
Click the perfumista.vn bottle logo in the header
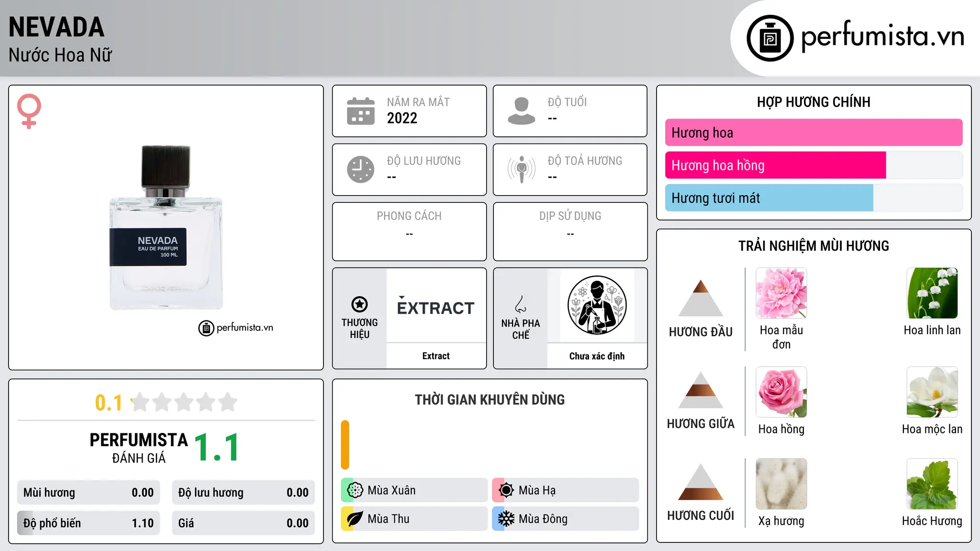[770, 38]
